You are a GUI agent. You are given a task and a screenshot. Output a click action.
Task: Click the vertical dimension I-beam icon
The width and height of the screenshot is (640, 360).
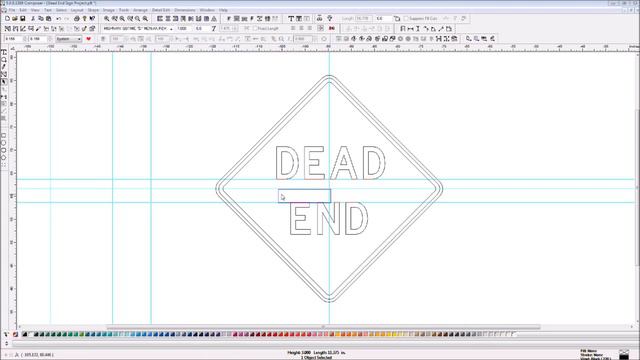click(418, 29)
